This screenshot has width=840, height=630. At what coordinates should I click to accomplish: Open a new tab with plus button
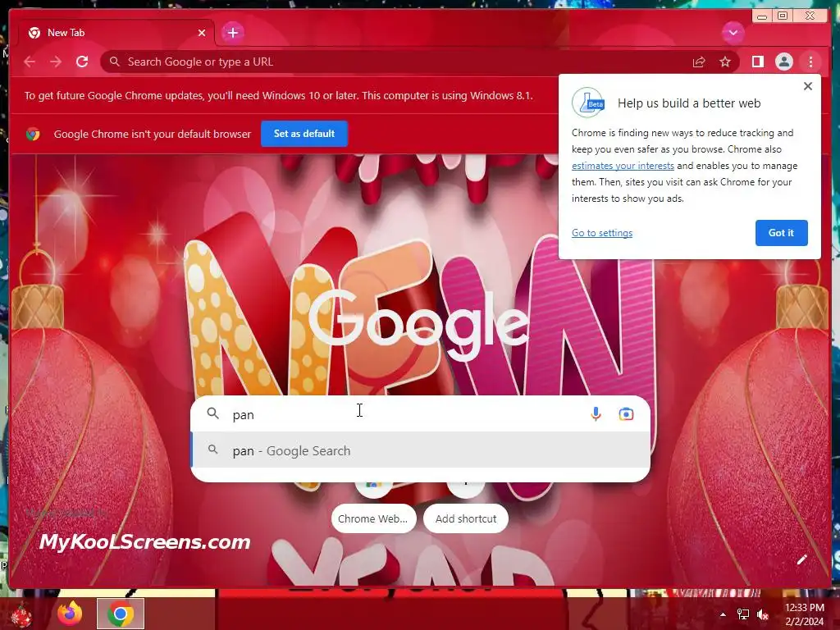[232, 33]
